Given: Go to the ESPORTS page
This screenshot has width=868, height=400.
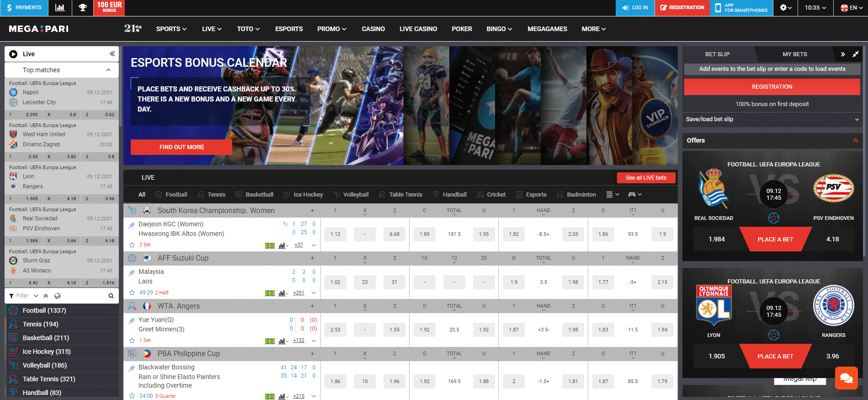Looking at the screenshot, I should (x=289, y=29).
